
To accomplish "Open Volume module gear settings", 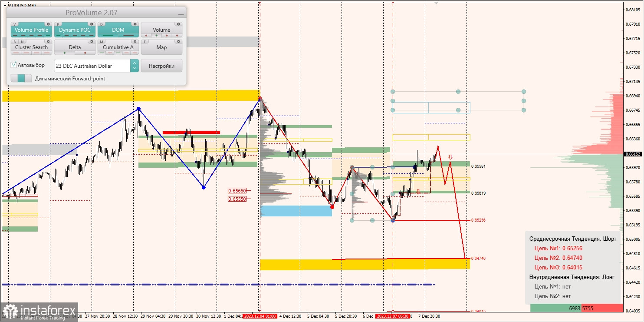I will (x=178, y=24).
